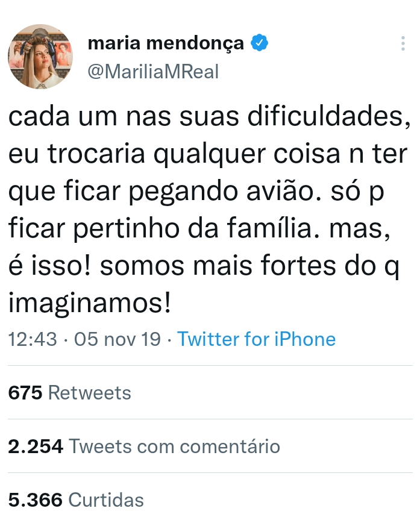Viewport: 420px width, 520px height.
Task: Click the 675 retweet count number
Action: (25, 393)
